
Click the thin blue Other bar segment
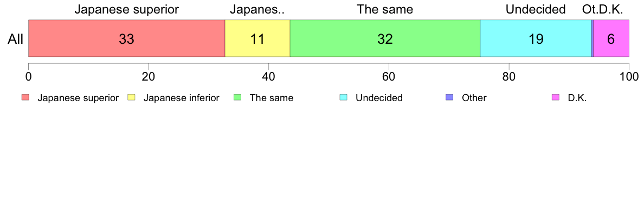593,38
